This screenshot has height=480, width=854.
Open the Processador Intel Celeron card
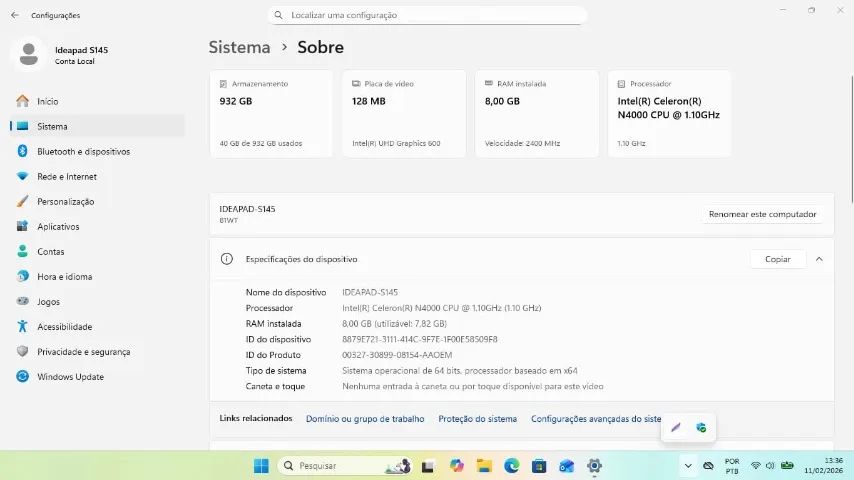click(x=669, y=114)
